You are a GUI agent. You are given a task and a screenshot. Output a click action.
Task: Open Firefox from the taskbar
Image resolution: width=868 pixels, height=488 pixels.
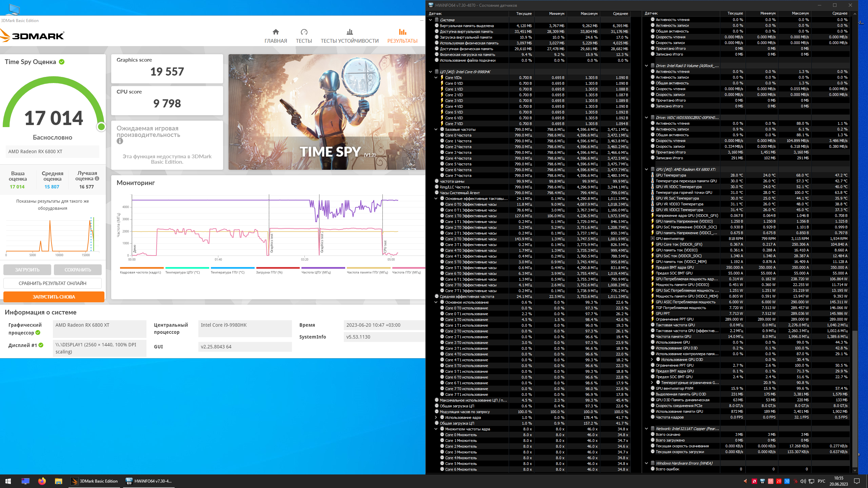[x=42, y=481]
